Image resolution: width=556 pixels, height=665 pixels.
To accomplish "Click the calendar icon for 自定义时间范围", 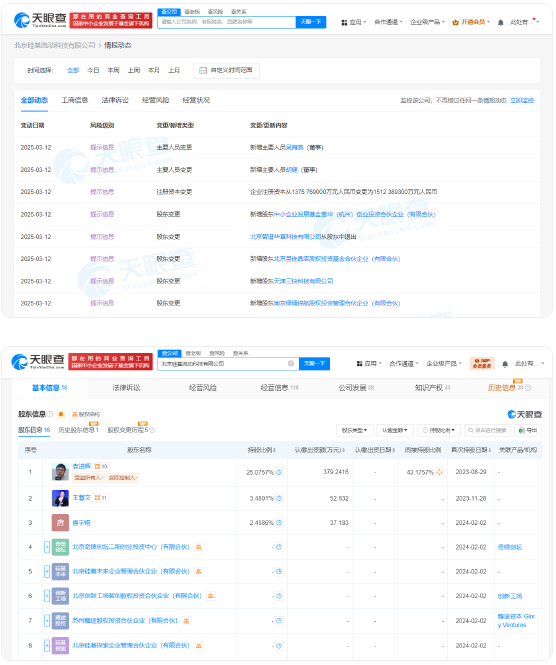I will click(x=203, y=70).
